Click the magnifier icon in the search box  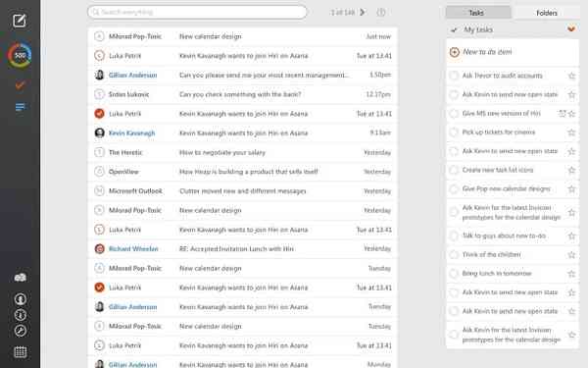click(96, 12)
